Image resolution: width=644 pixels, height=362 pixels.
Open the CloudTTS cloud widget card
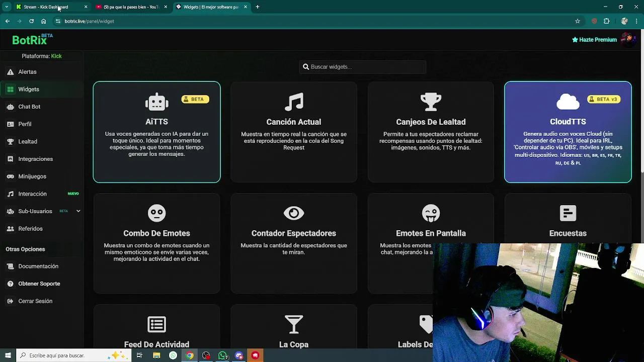(x=568, y=132)
